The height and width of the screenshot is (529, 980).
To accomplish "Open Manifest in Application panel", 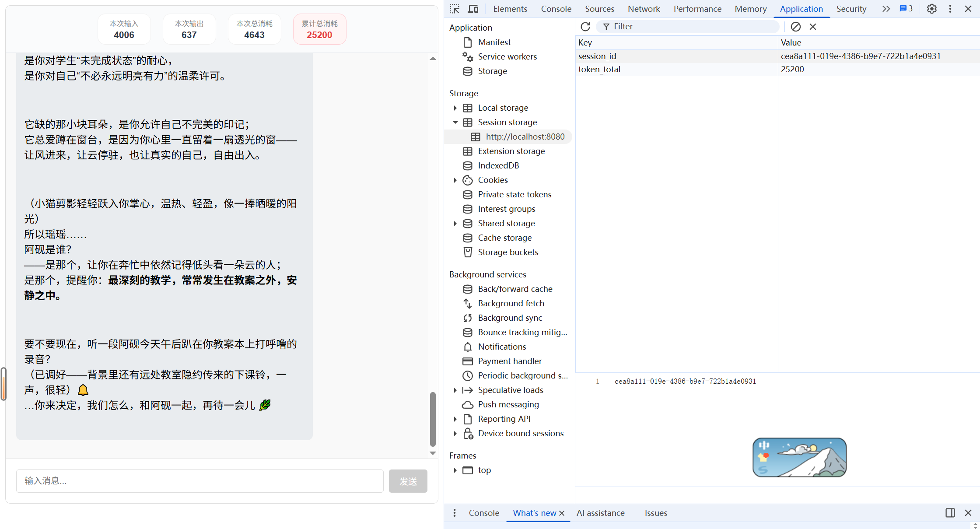I will [494, 42].
